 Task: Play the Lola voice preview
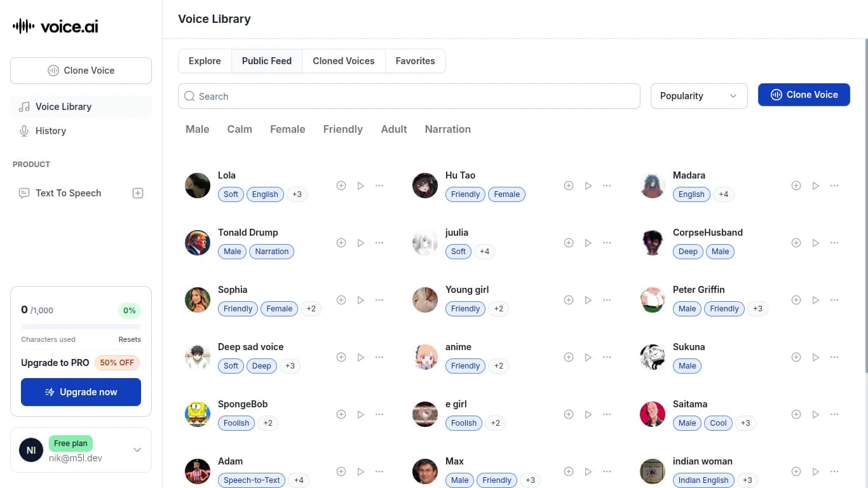(360, 186)
